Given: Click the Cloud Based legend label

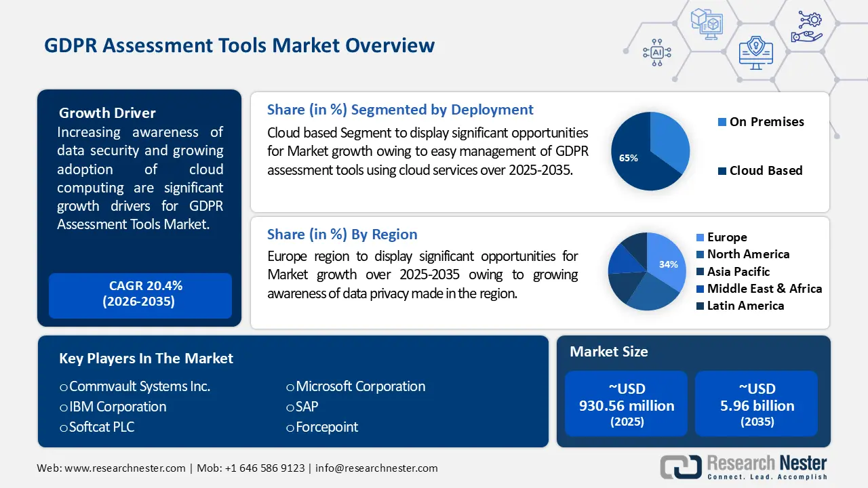Looking at the screenshot, I should [x=766, y=171].
